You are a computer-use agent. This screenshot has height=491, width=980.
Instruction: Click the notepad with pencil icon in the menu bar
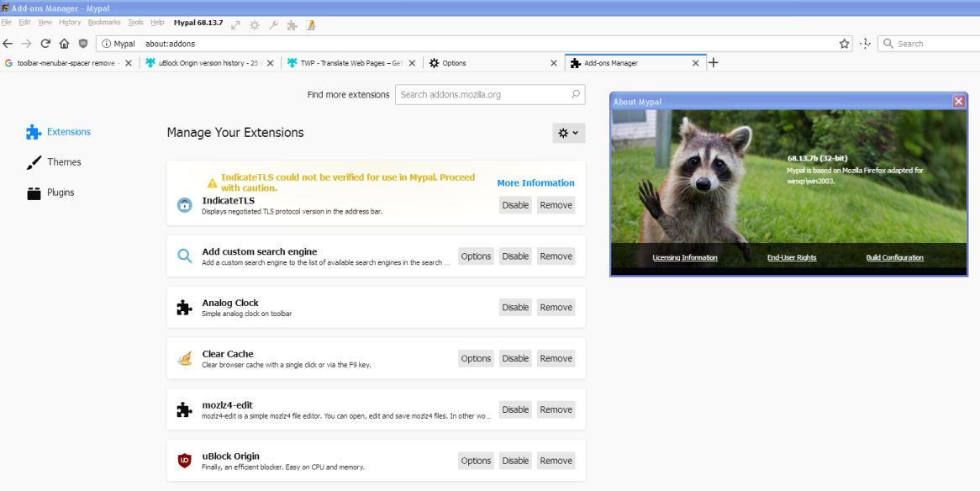(x=310, y=26)
